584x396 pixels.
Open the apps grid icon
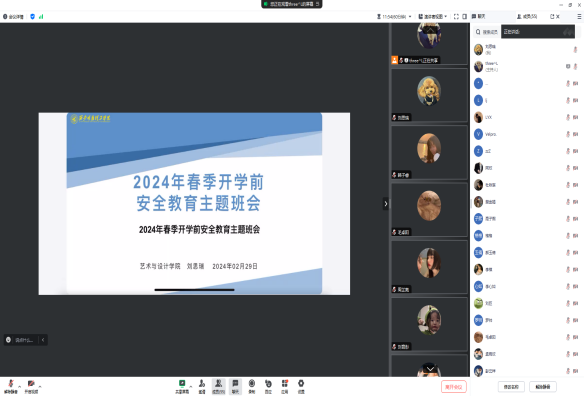(285, 386)
